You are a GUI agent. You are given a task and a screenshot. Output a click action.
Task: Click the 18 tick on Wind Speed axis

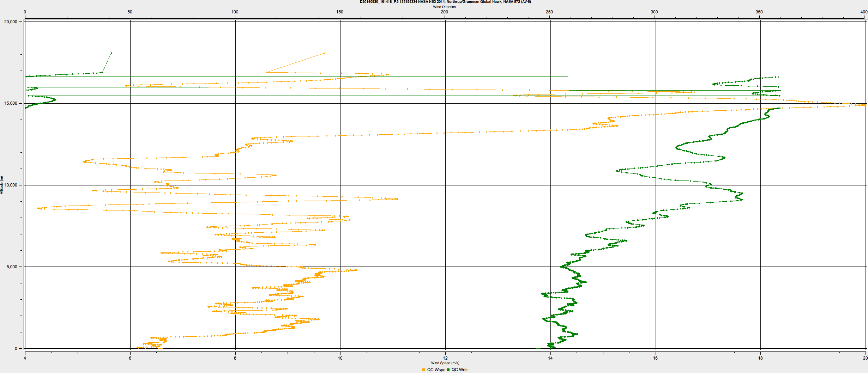760,358
